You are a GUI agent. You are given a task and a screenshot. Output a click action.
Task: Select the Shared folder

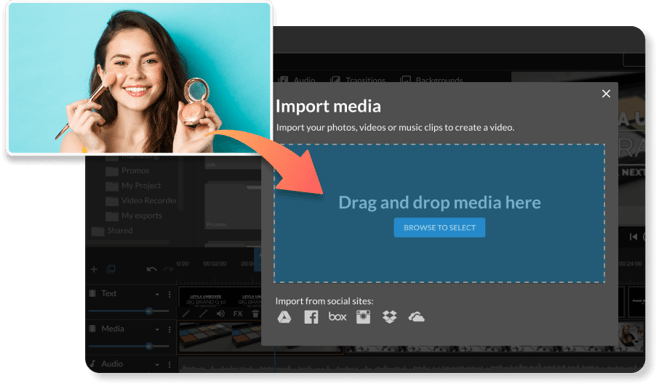tap(112, 231)
